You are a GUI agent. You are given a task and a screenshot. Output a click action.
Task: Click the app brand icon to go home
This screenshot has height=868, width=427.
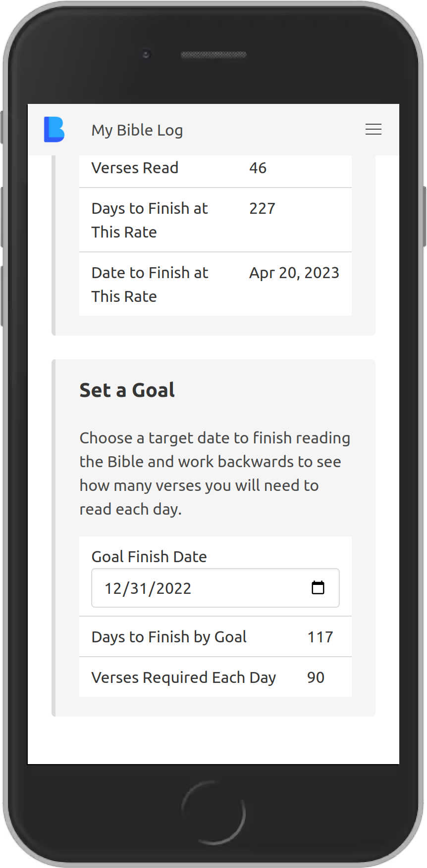click(53, 129)
